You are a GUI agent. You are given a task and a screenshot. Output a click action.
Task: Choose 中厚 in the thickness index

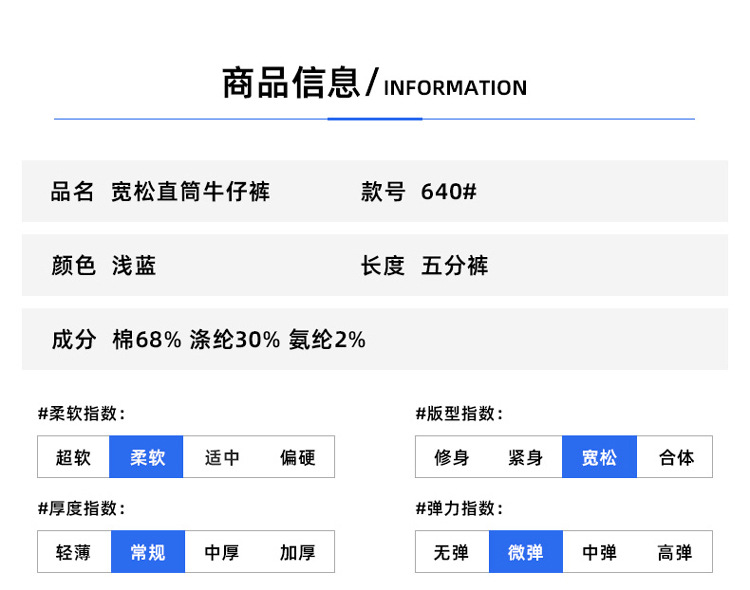222,552
